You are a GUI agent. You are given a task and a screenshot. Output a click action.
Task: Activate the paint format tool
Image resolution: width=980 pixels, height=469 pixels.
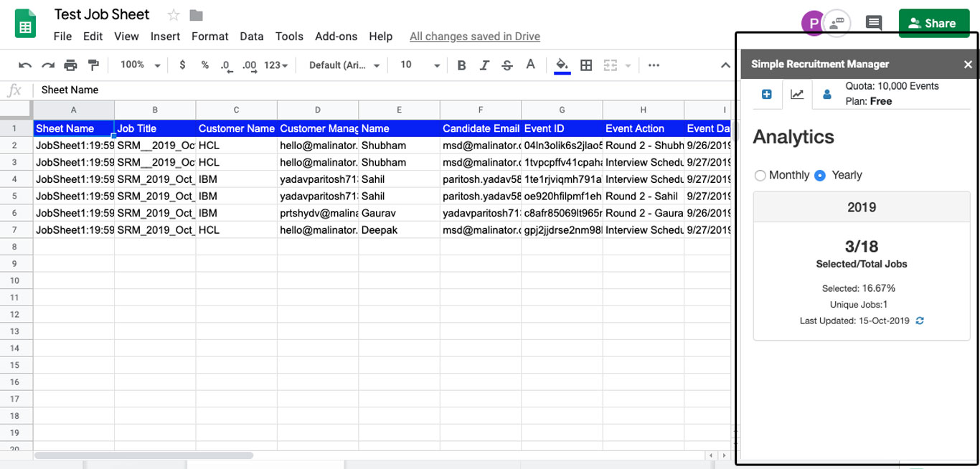pyautogui.click(x=93, y=65)
